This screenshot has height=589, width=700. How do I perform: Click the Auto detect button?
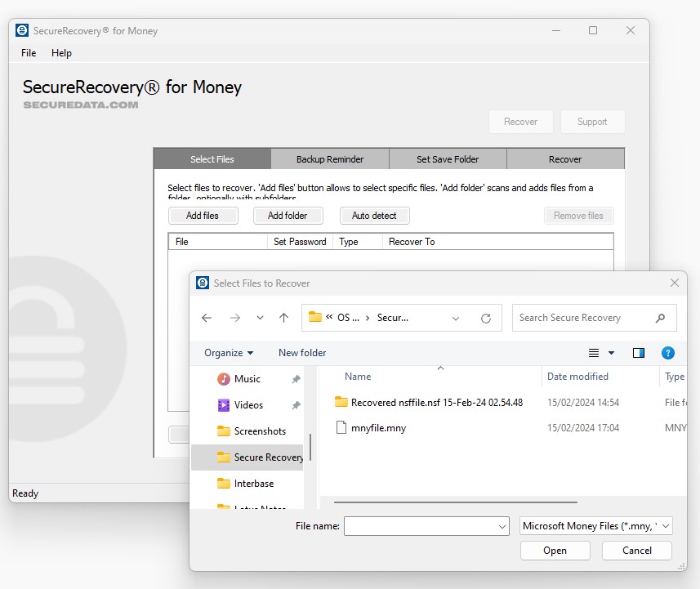pos(374,216)
